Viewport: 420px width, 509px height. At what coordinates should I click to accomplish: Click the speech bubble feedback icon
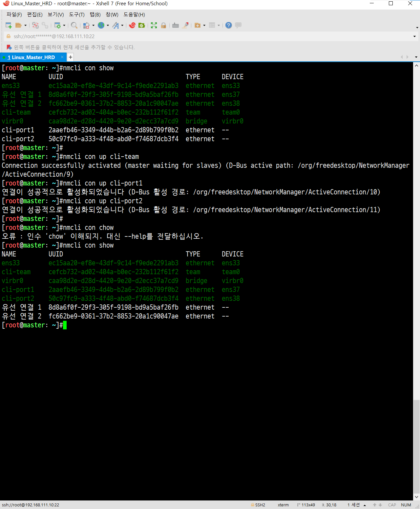click(238, 25)
